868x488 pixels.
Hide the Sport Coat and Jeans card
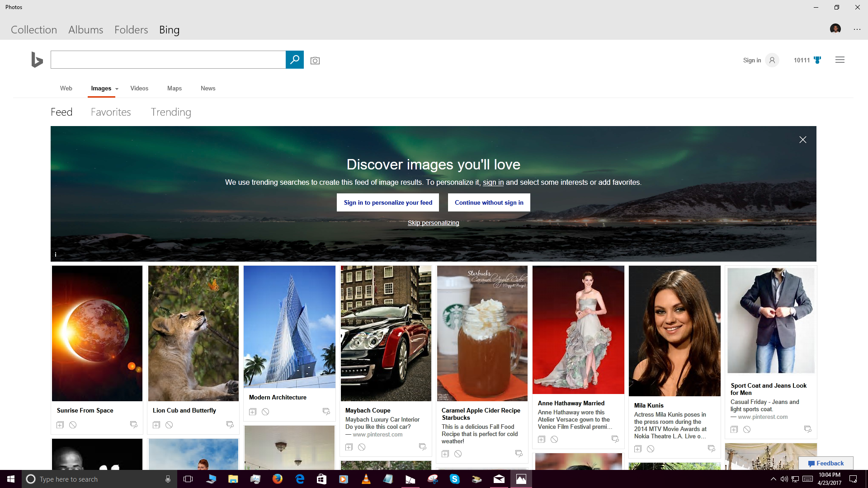click(747, 429)
